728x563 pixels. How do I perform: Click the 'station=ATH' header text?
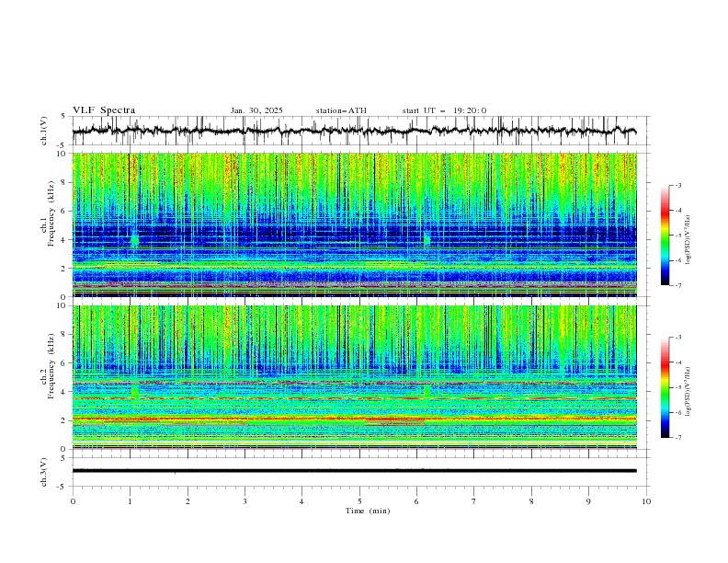pyautogui.click(x=341, y=110)
